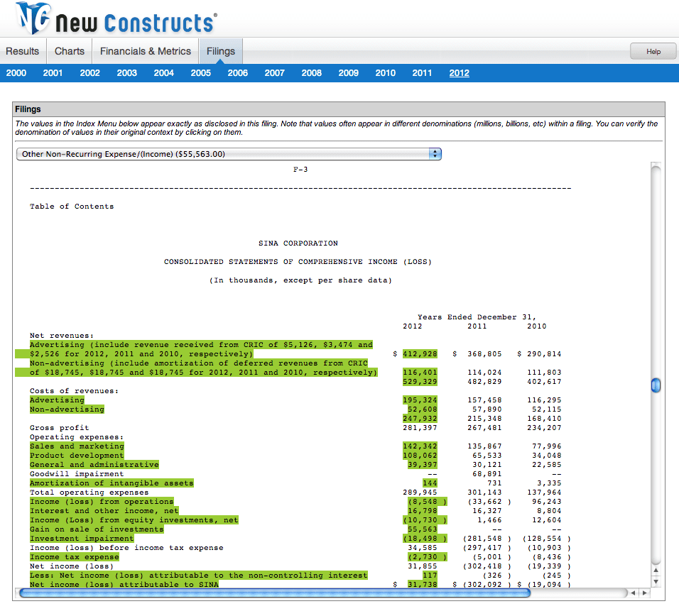679x616 pixels.
Task: Click the dropdown stepper arrows
Action: pos(435,154)
